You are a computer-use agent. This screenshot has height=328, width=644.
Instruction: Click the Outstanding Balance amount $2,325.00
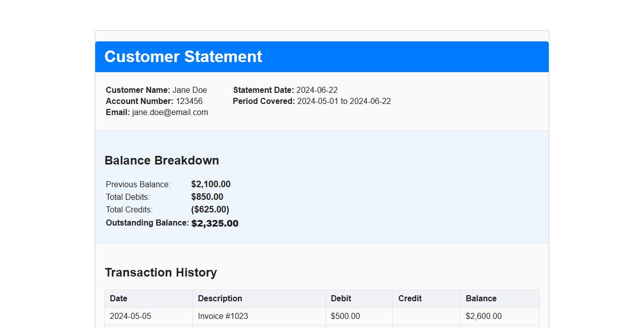pyautogui.click(x=215, y=223)
